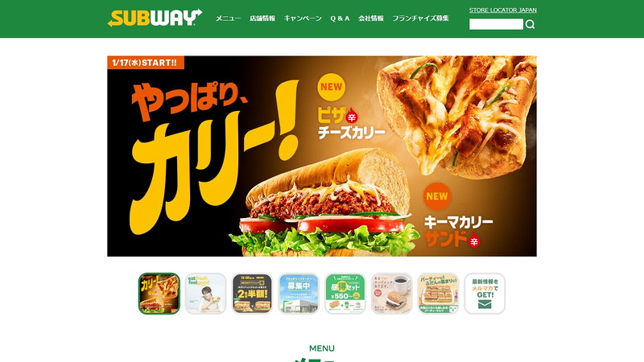The width and height of the screenshot is (644, 362).
Task: Select the eat fresh feel good thumbnail
Action: click(x=206, y=294)
